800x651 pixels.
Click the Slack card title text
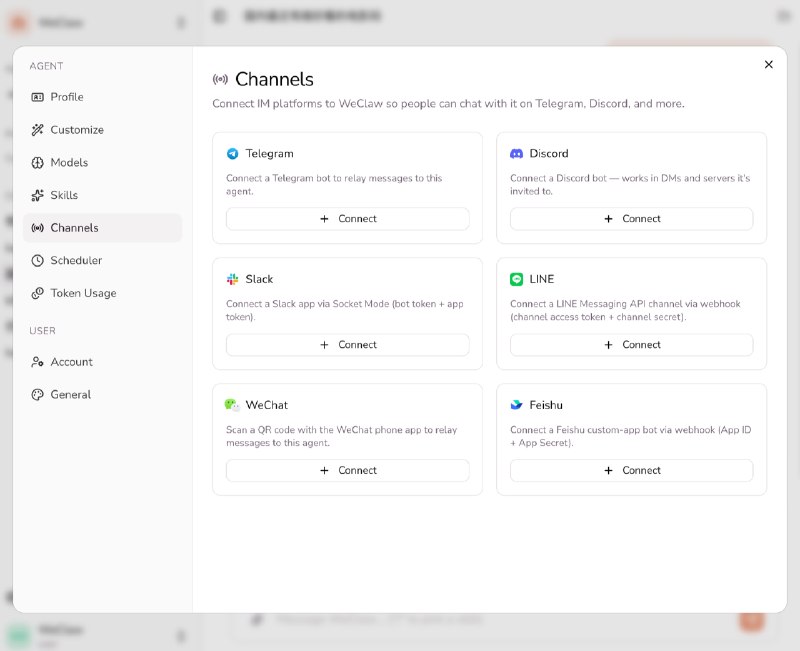[x=259, y=279]
